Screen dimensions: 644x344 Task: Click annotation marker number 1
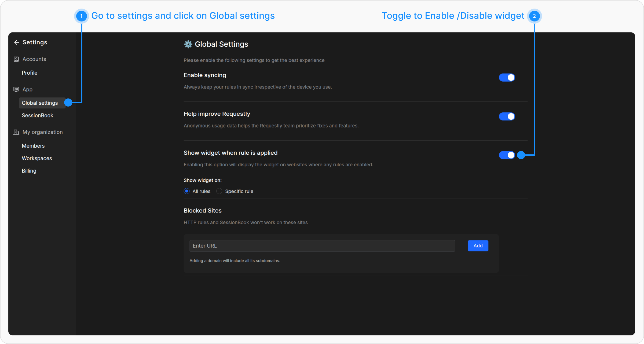81,16
